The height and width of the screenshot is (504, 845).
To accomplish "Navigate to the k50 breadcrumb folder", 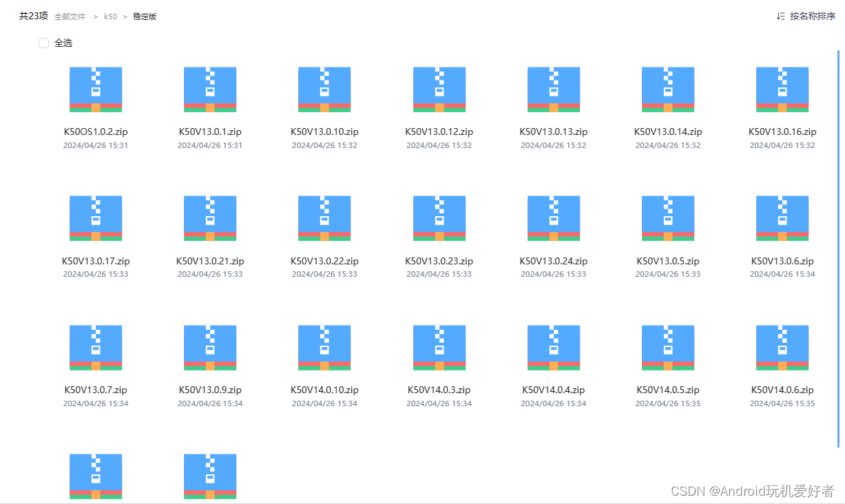I will 110,17.
